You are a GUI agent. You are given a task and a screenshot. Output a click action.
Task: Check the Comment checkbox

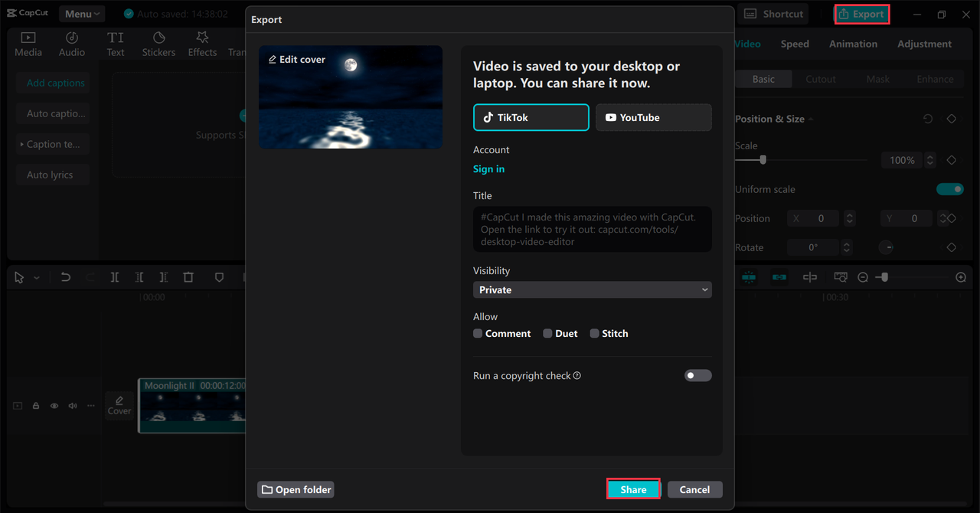[x=478, y=333]
